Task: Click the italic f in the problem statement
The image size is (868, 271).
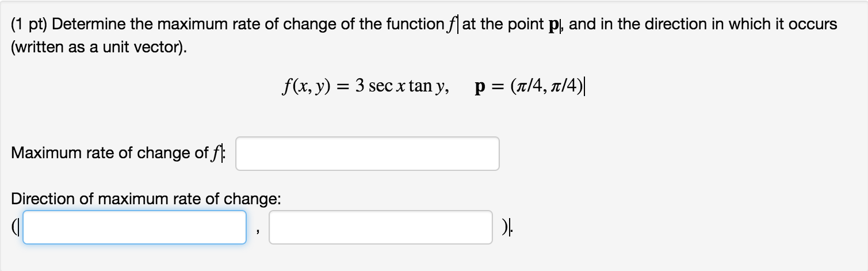Action: (x=450, y=25)
